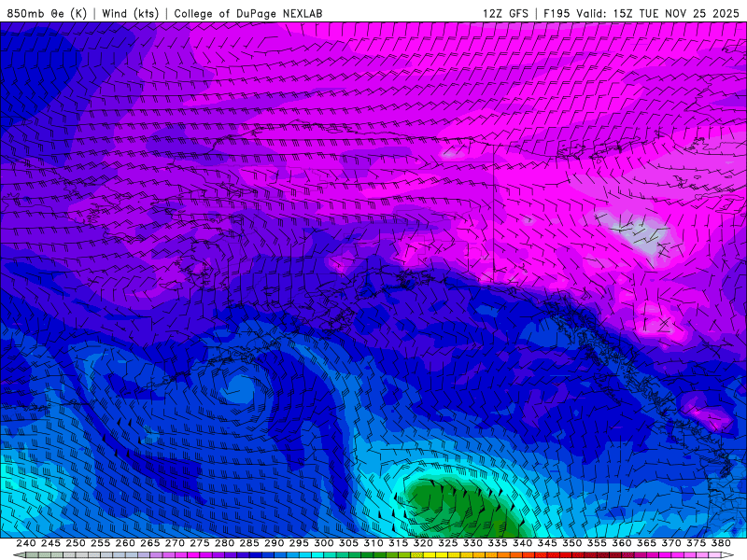747x560 pixels.
Task: Click the bright green high-θe region on the map
Action: coord(464,507)
